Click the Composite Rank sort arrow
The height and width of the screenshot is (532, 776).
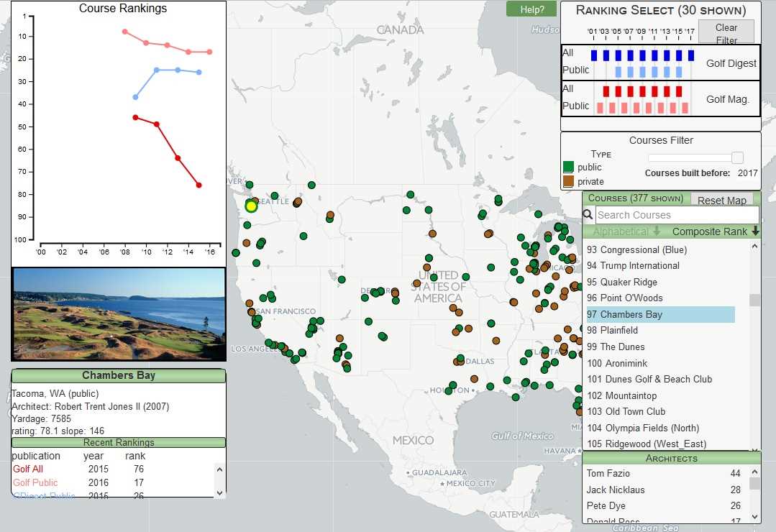pos(754,231)
